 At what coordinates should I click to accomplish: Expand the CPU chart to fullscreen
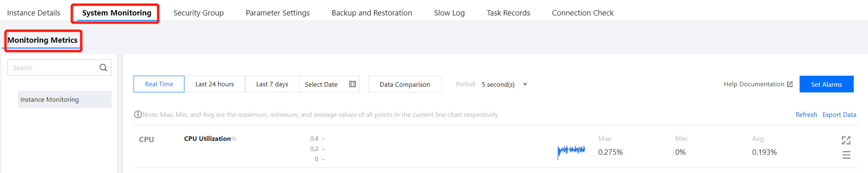click(x=846, y=140)
